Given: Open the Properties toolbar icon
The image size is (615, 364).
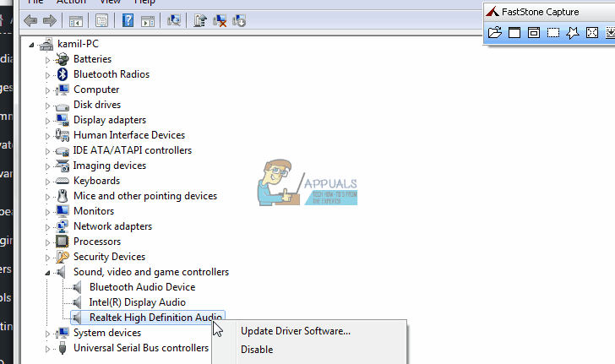Looking at the screenshot, I should [x=101, y=20].
